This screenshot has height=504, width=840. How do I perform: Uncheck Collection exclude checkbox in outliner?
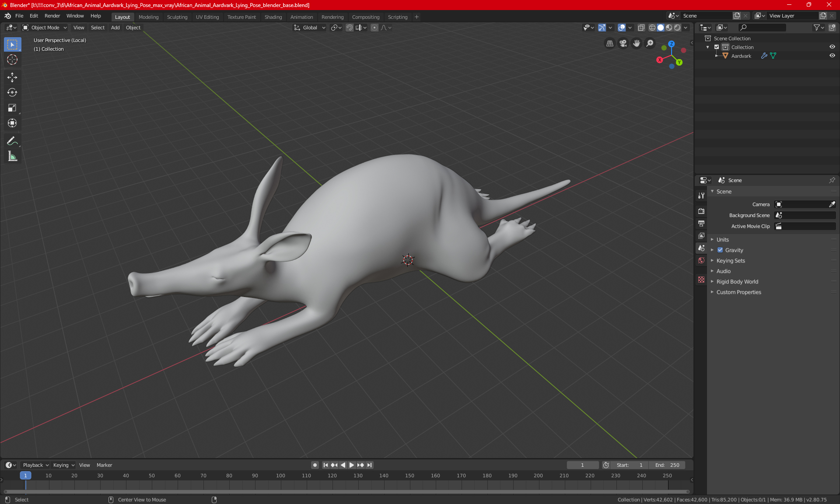pos(717,47)
